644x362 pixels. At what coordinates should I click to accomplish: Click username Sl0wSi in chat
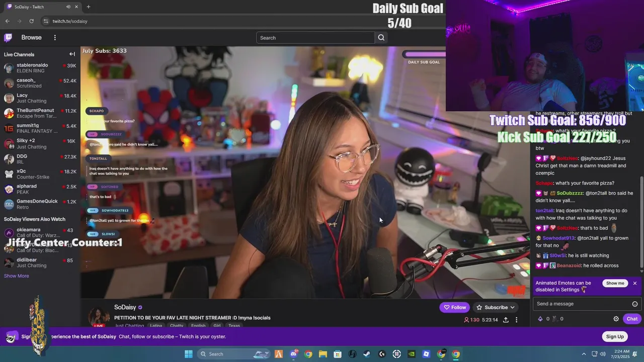(x=558, y=255)
